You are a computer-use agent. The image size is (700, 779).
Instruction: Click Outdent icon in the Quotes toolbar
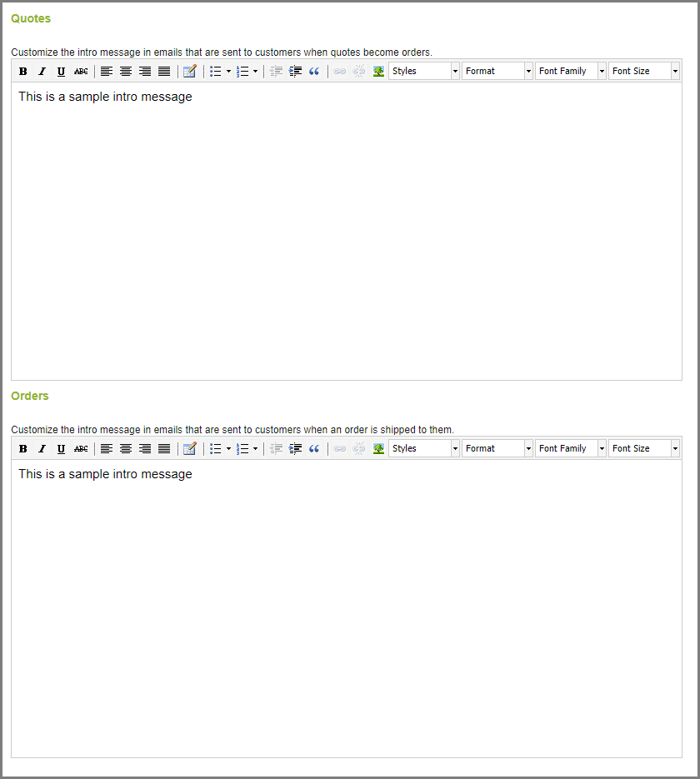[276, 71]
